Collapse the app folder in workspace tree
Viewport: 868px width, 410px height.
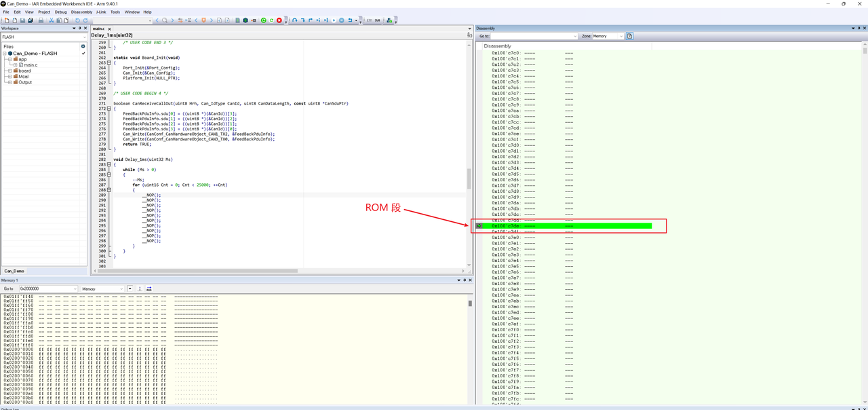[x=10, y=59]
